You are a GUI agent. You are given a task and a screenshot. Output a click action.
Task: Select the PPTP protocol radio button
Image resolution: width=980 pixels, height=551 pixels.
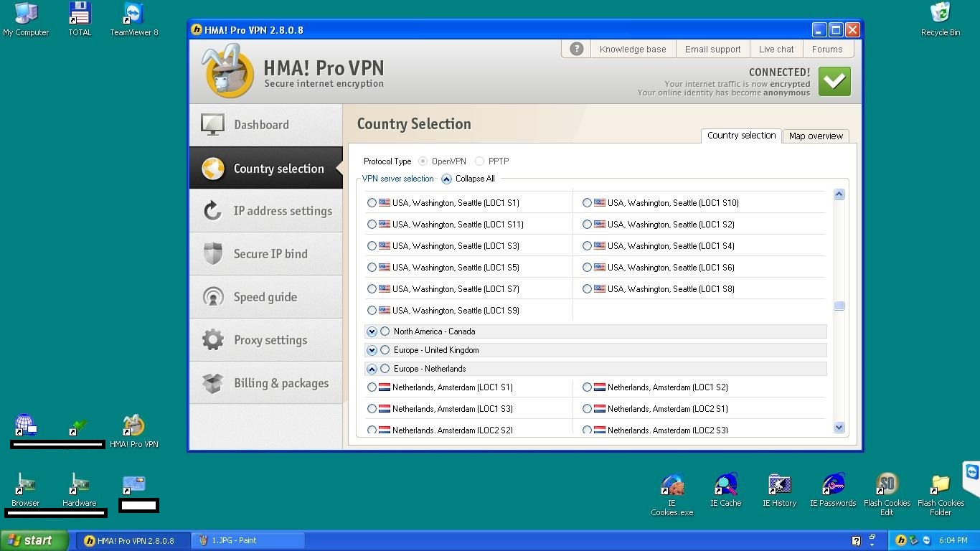click(x=479, y=161)
